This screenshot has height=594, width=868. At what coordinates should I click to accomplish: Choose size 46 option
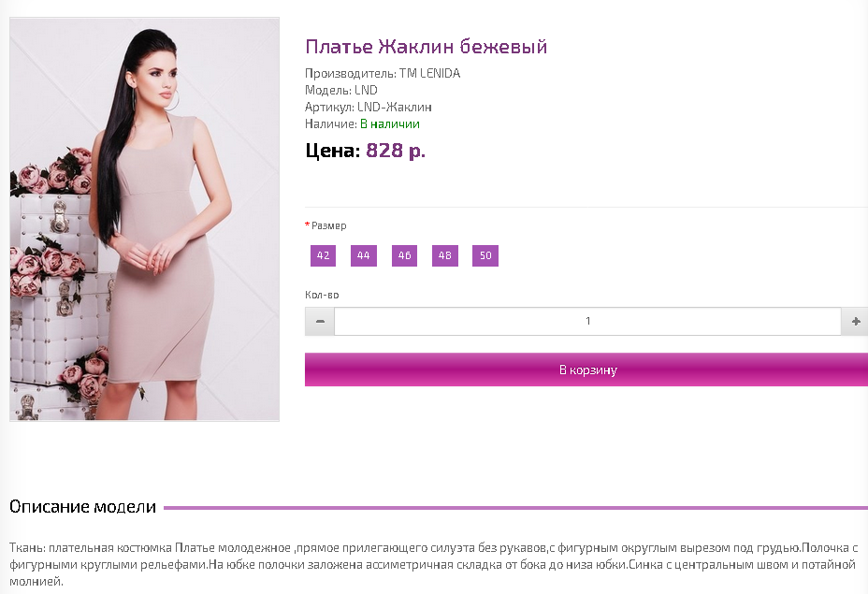click(404, 255)
